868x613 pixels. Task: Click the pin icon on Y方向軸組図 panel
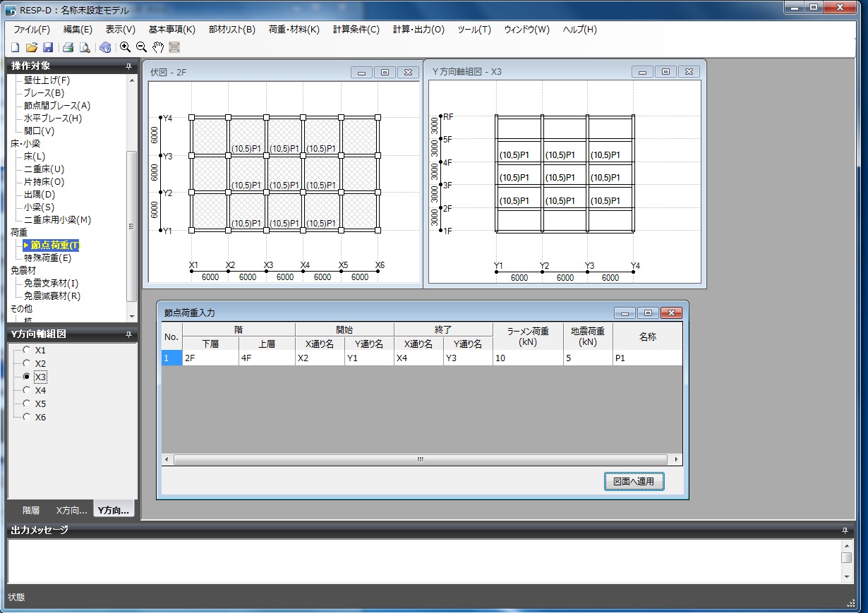pyautogui.click(x=128, y=334)
